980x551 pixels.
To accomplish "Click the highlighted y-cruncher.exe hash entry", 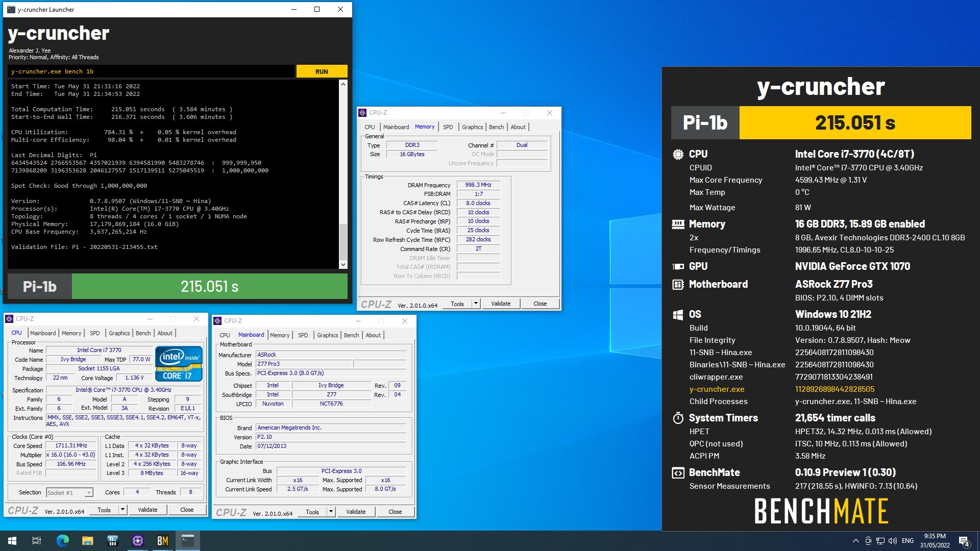I will [x=835, y=389].
